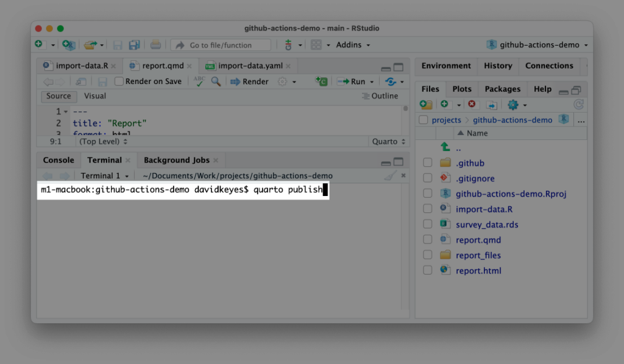Switch to the Background Jobs tab
Viewport: 624px width, 364px height.
tap(176, 159)
